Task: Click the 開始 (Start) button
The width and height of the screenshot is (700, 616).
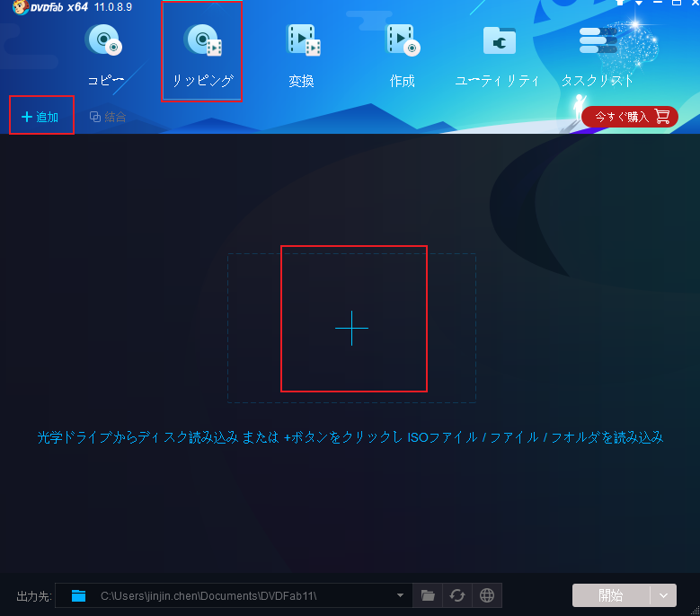Action: 611,595
